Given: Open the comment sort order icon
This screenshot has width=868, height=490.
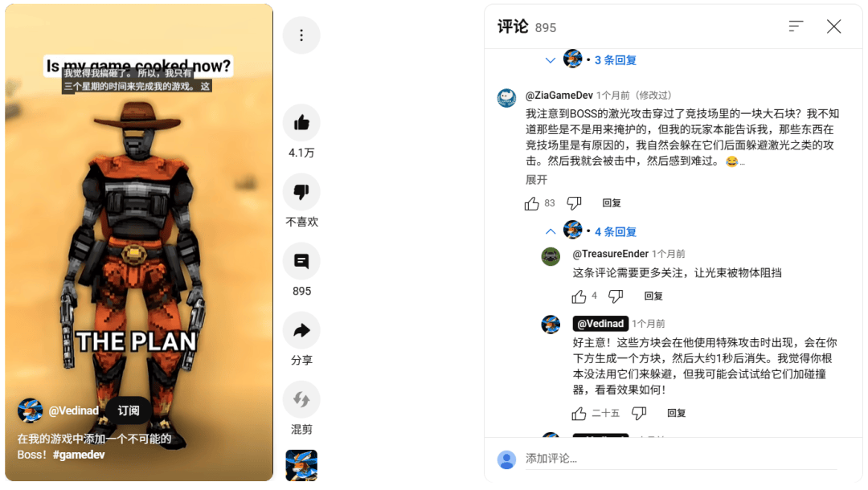Looking at the screenshot, I should coord(796,26).
